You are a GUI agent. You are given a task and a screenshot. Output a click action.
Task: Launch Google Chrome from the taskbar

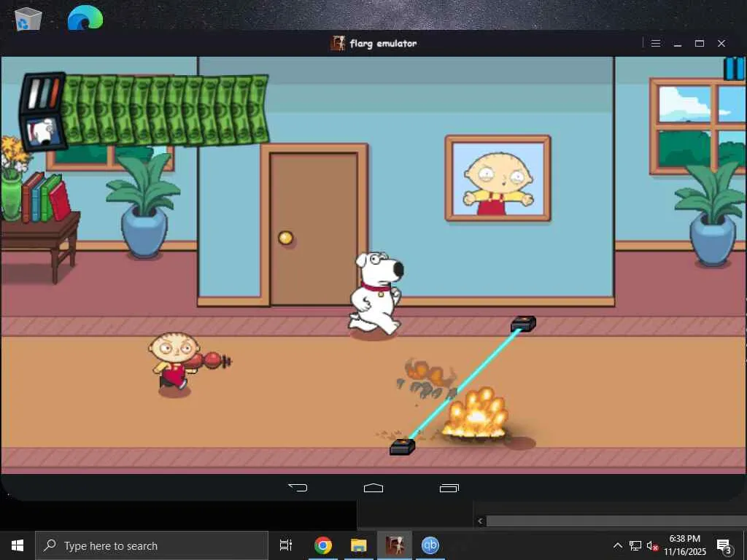[x=323, y=545]
